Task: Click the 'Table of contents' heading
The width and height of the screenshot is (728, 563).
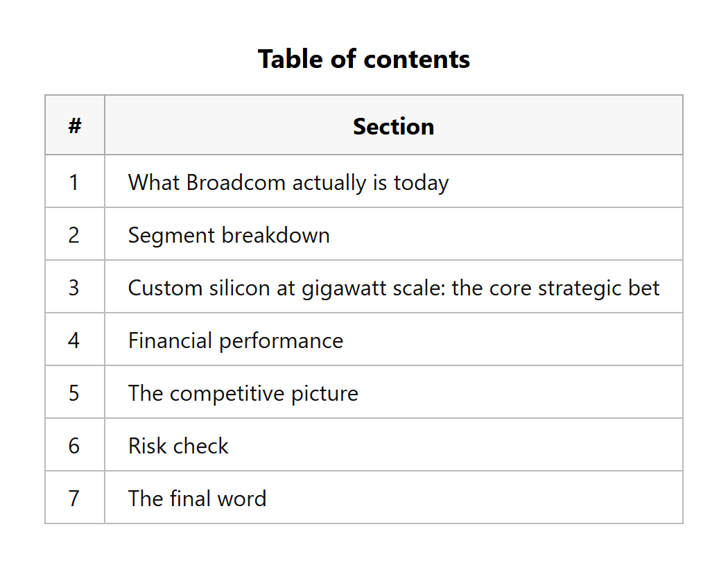Action: point(363,60)
